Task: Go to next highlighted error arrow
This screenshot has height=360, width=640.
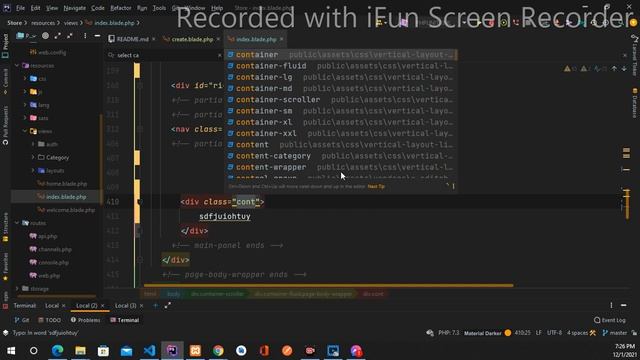Action: [624, 69]
